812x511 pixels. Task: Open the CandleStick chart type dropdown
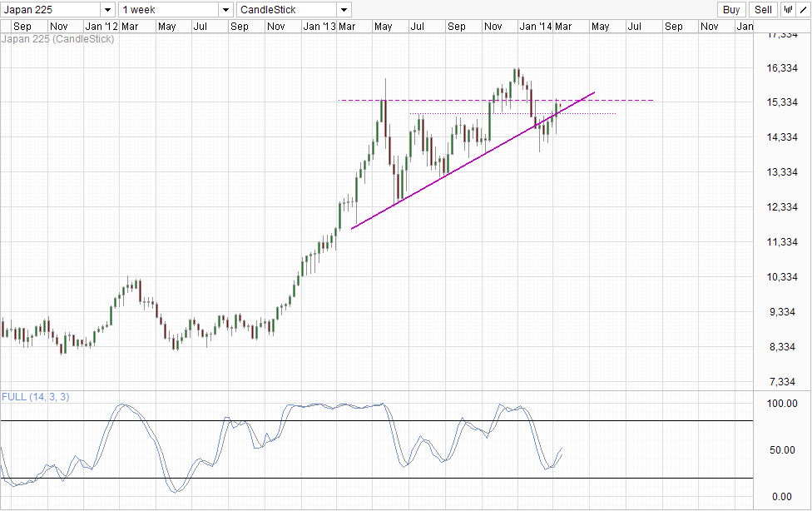point(294,10)
